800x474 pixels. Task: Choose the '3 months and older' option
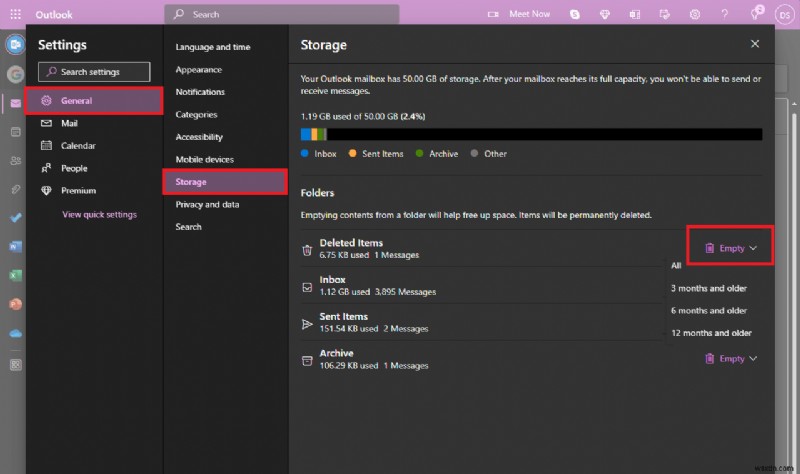coord(708,289)
